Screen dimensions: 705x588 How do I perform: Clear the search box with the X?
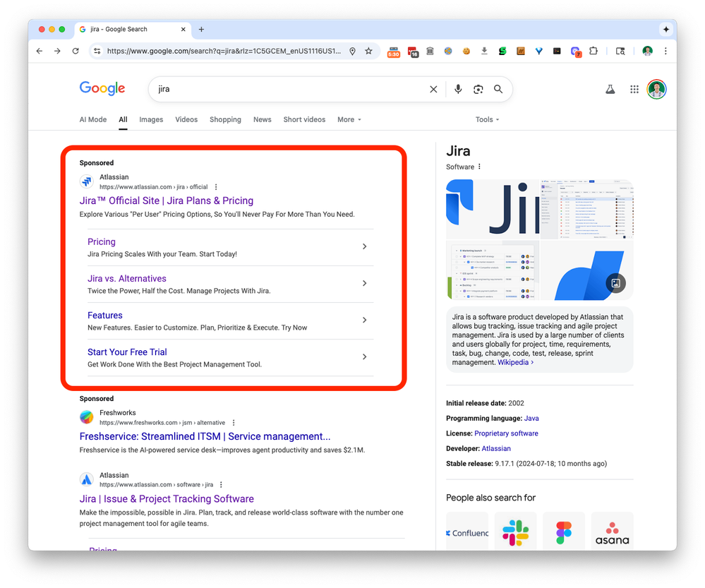click(x=433, y=89)
